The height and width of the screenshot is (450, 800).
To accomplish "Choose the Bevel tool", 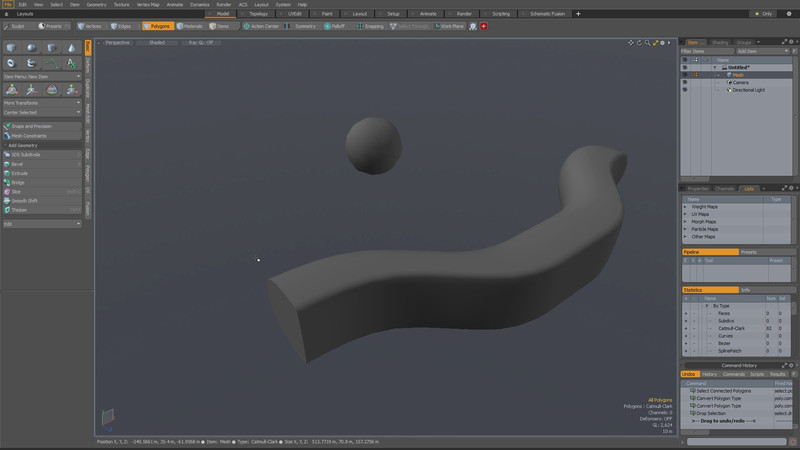I will [42, 164].
